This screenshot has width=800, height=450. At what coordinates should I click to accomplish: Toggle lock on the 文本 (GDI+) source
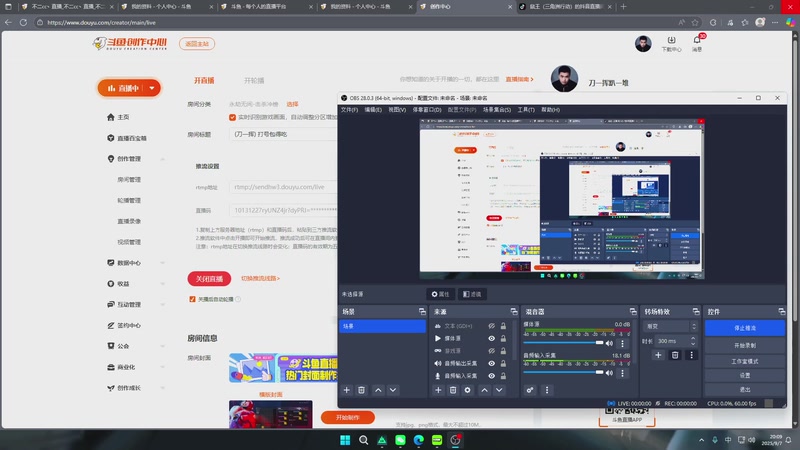(503, 326)
